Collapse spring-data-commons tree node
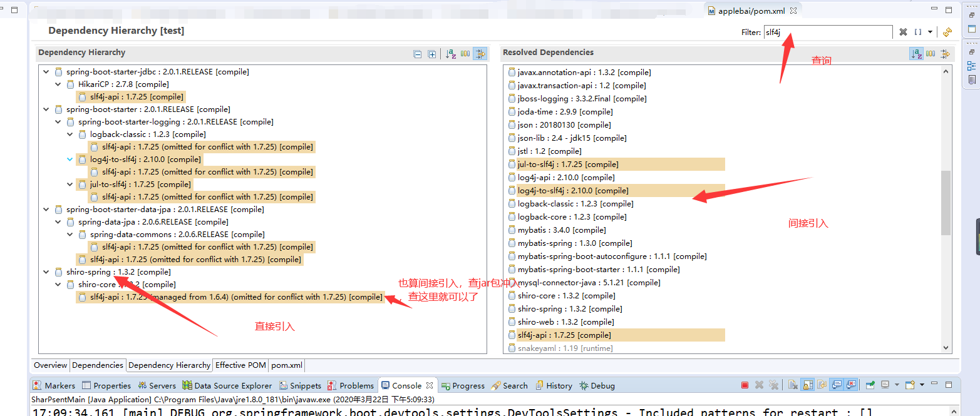This screenshot has height=416, width=980. click(x=70, y=235)
